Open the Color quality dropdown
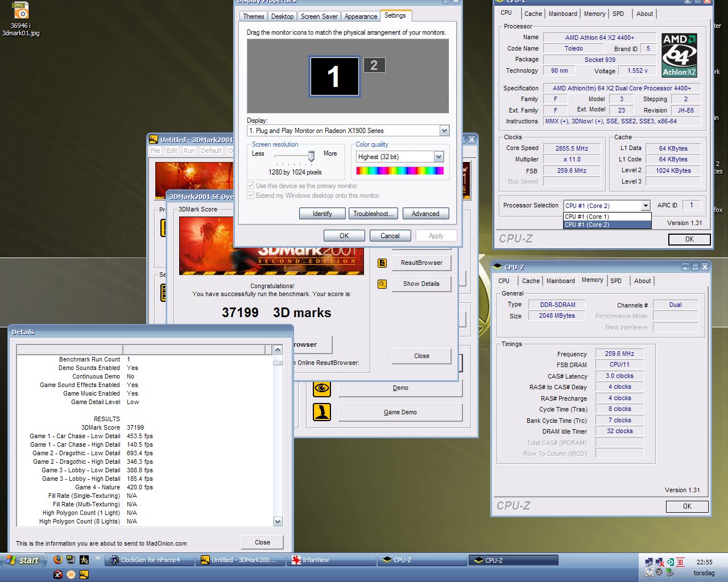This screenshot has height=582, width=728. click(439, 157)
